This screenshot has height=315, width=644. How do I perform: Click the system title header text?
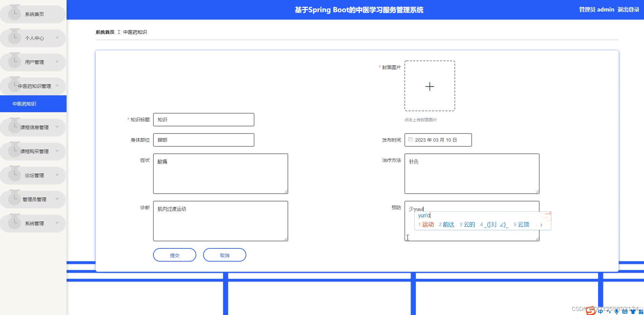click(359, 10)
